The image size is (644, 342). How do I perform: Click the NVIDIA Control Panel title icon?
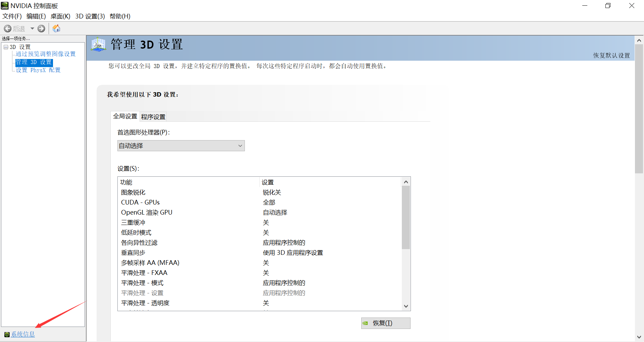coord(5,6)
